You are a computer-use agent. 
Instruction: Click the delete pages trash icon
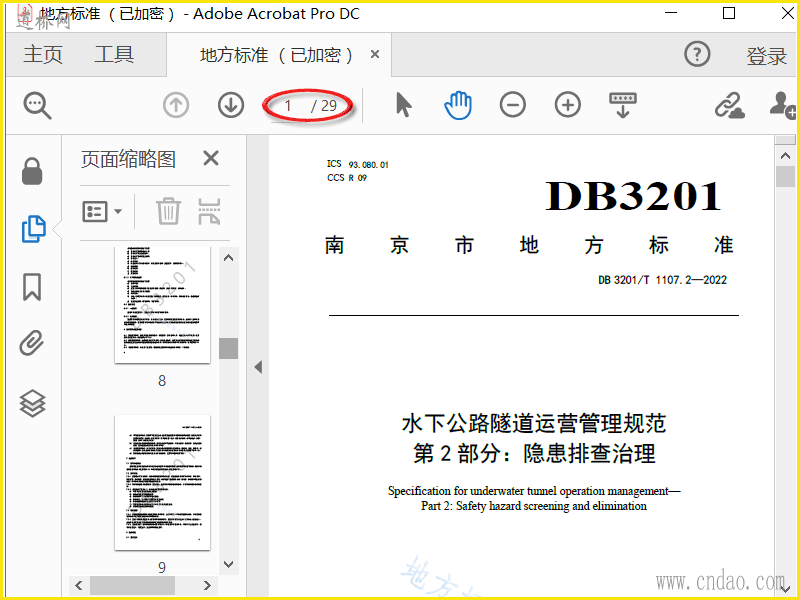pos(168,211)
